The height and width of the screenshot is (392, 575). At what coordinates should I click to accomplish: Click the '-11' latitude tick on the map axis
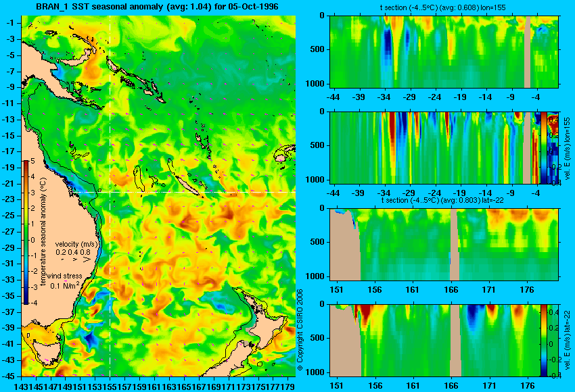[x=9, y=103]
